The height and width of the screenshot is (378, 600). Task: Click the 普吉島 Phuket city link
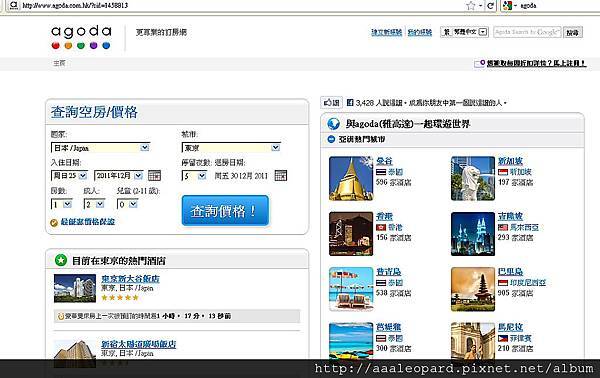tap(388, 272)
